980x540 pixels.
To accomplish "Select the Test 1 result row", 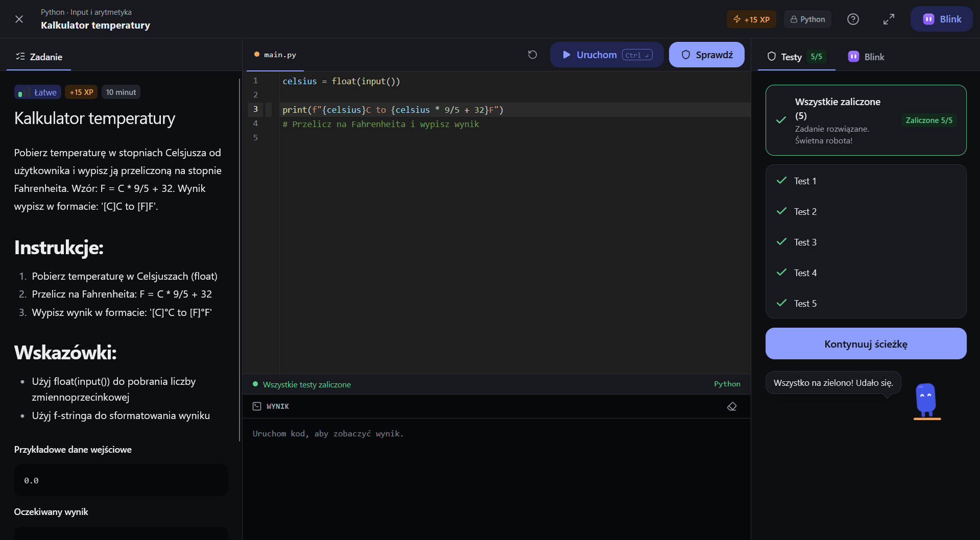I will tap(866, 181).
